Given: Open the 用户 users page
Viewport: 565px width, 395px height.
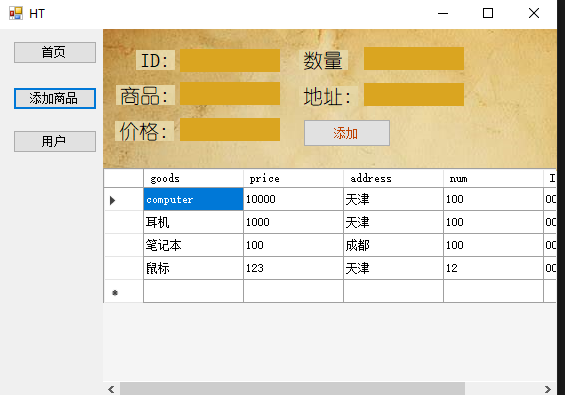Looking at the screenshot, I should (x=55, y=141).
